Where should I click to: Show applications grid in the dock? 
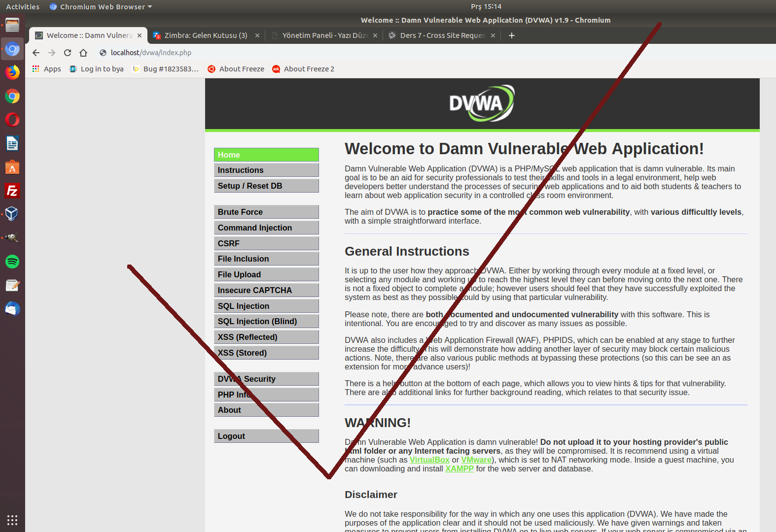click(12, 520)
